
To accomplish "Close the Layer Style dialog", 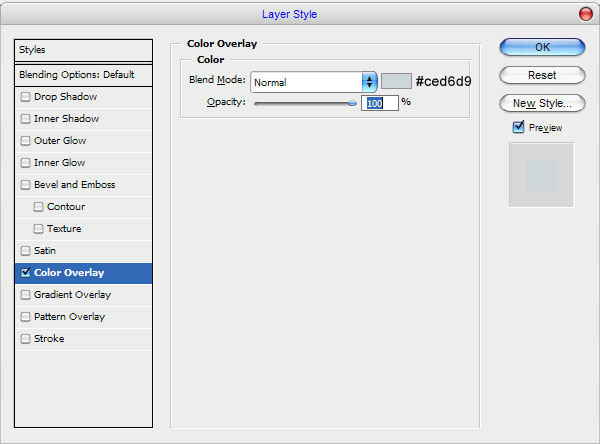I will click(585, 14).
